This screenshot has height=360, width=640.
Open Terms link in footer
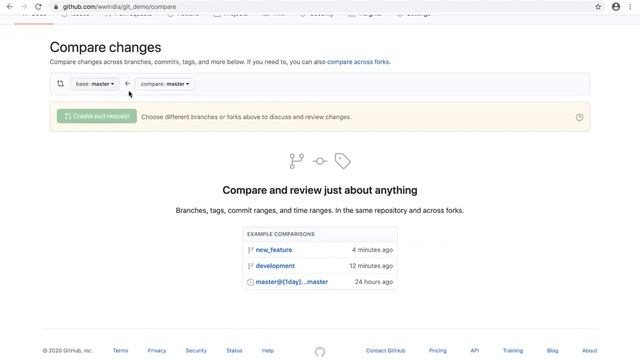coord(120,351)
